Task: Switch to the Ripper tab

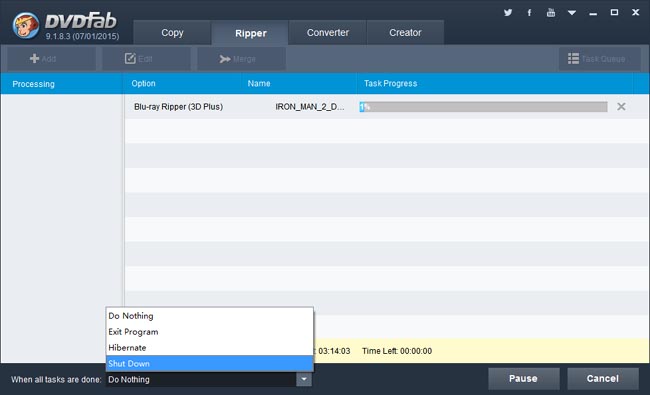Action: pos(250,33)
